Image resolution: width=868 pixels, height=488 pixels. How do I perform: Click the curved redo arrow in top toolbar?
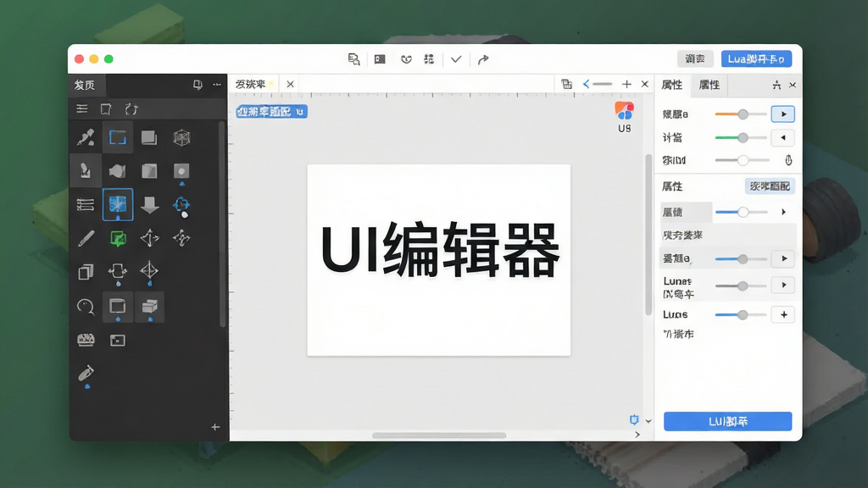click(x=482, y=59)
